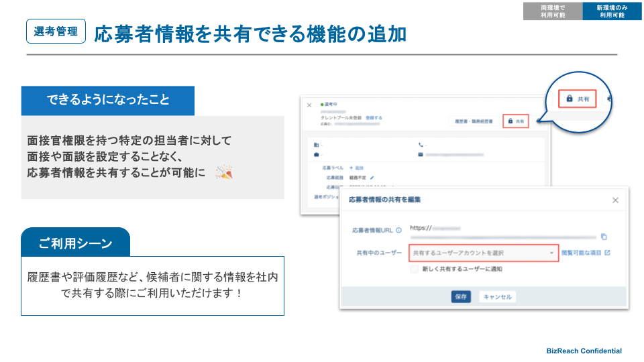The width and height of the screenshot is (644, 362).
Task: Close the candidate detail panel
Action: pos(309,105)
